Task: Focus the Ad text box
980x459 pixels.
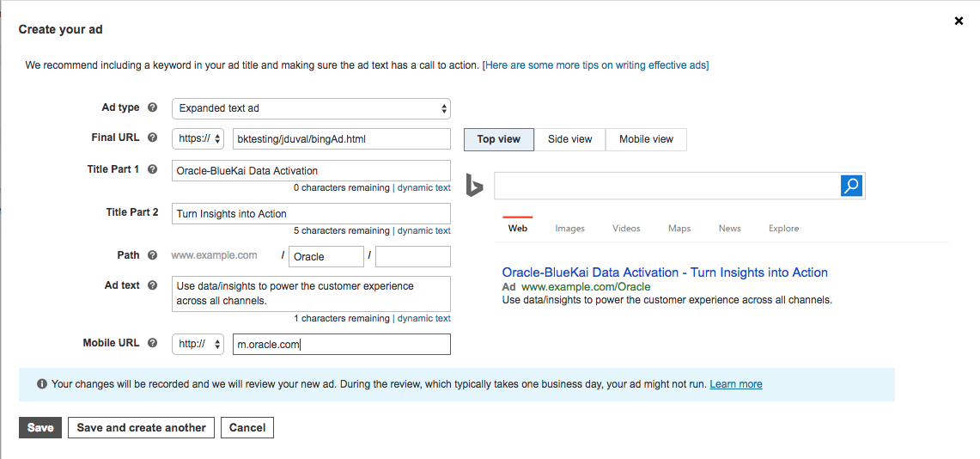Action: [311, 294]
